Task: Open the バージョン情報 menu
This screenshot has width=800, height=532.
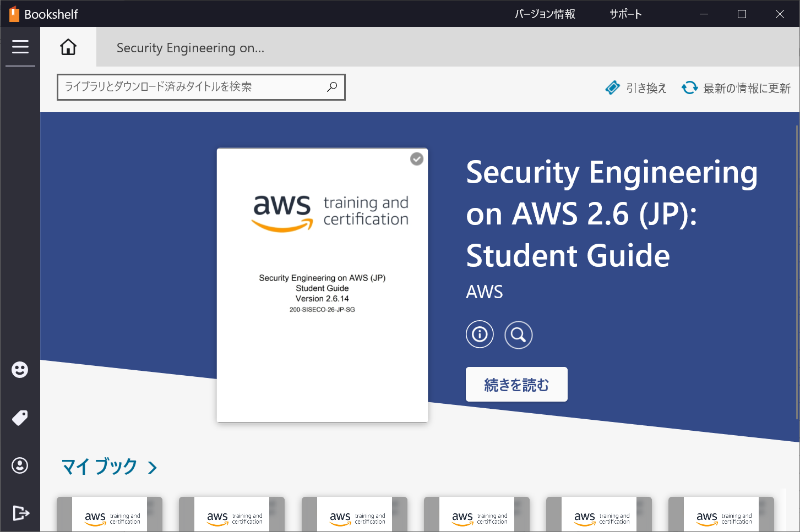Action: click(545, 14)
